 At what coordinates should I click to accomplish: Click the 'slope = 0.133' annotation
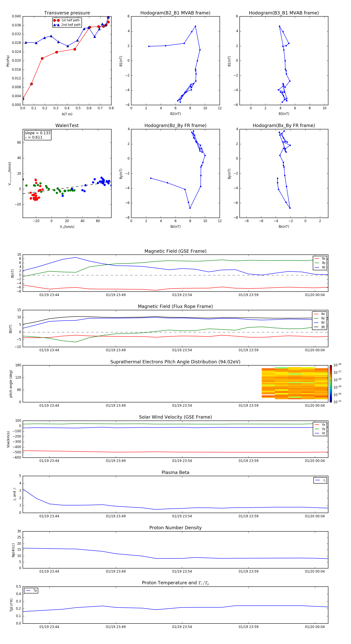pos(38,133)
